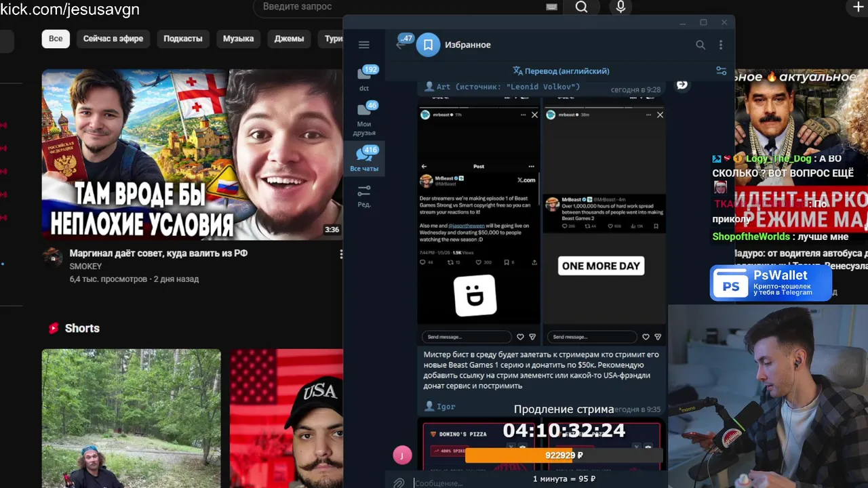The image size is (868, 488).
Task: Open the Избранное bookmark avatar
Action: (x=428, y=45)
